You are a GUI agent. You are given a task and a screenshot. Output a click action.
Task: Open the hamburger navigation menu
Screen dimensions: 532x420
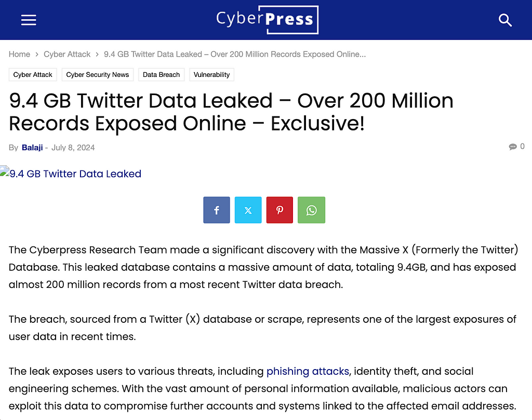[29, 20]
